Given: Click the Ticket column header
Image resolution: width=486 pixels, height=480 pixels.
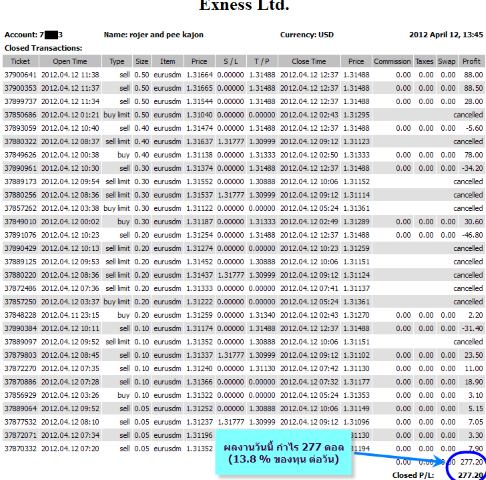Looking at the screenshot, I should [21, 61].
